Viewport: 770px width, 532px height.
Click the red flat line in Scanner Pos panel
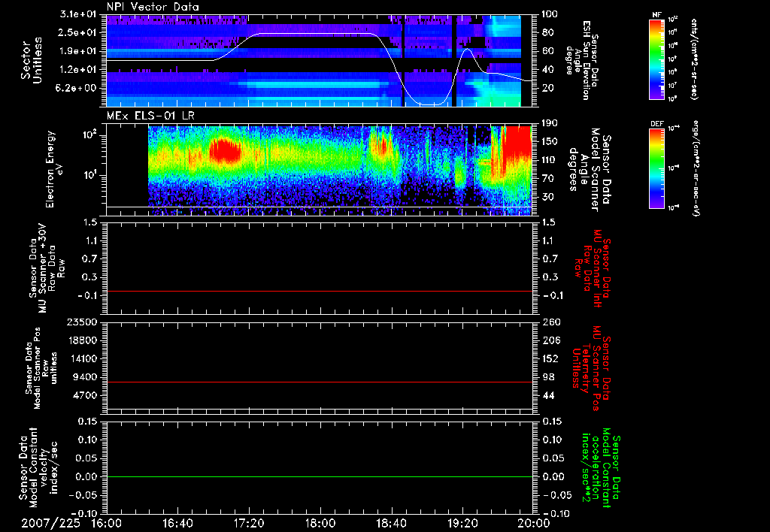click(x=320, y=382)
